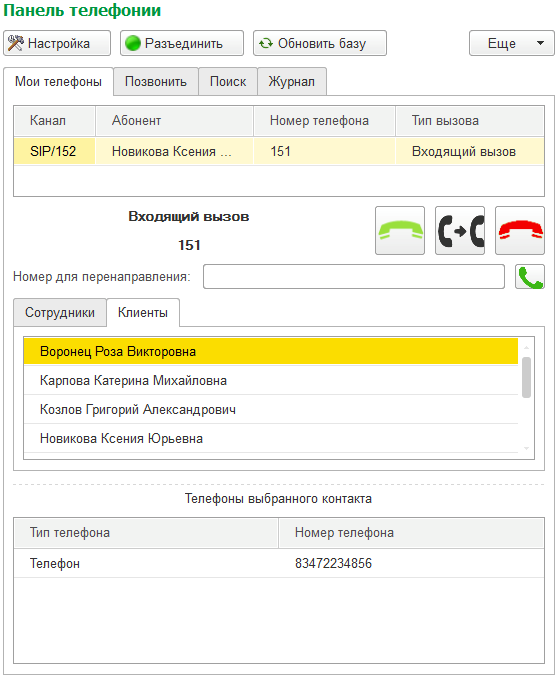Select phone number 83472234856 row
This screenshot has width=558, height=680.
point(279,563)
